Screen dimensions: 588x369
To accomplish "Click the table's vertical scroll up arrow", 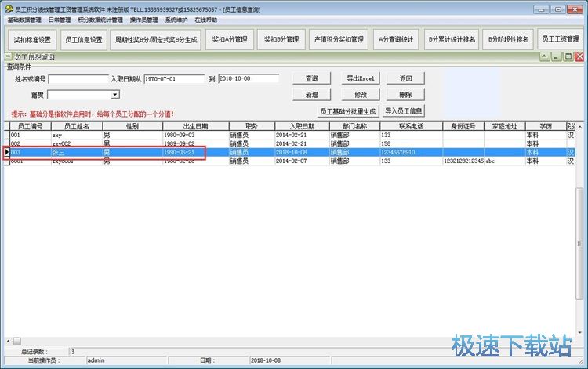I will pos(579,127).
